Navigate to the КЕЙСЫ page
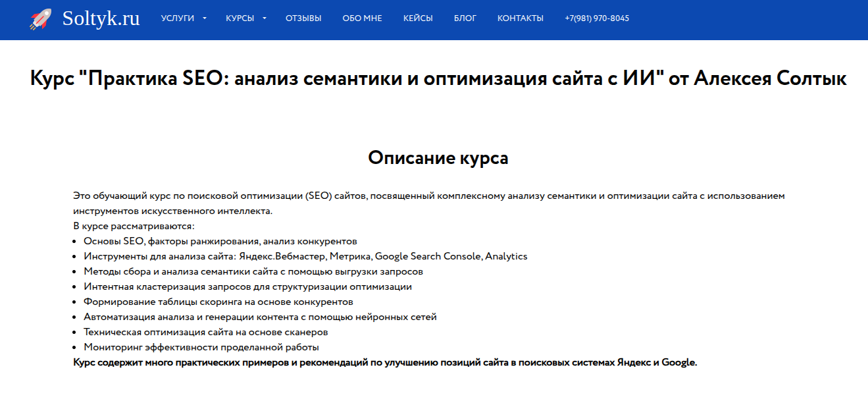Image resolution: width=868 pixels, height=407 pixels. click(417, 18)
